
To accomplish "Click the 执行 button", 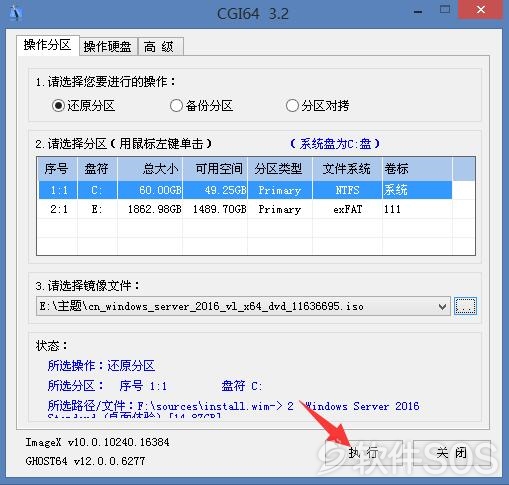I will (364, 453).
